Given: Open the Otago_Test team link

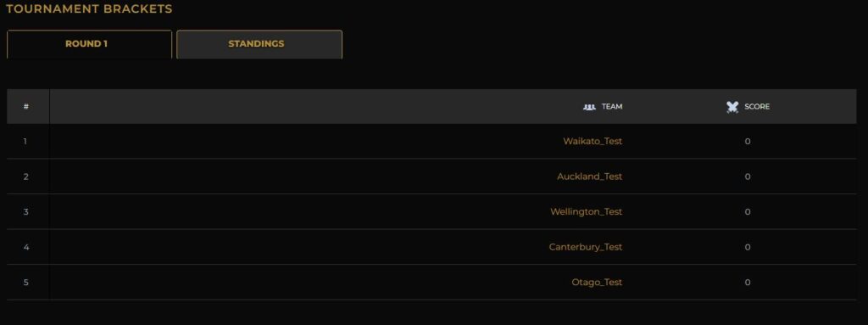Looking at the screenshot, I should (597, 283).
